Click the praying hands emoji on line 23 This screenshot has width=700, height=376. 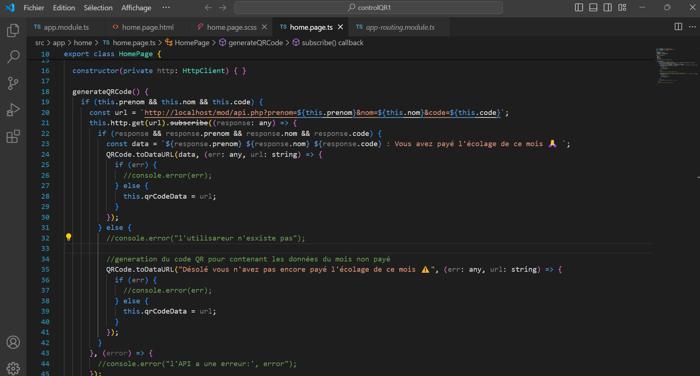click(x=553, y=143)
